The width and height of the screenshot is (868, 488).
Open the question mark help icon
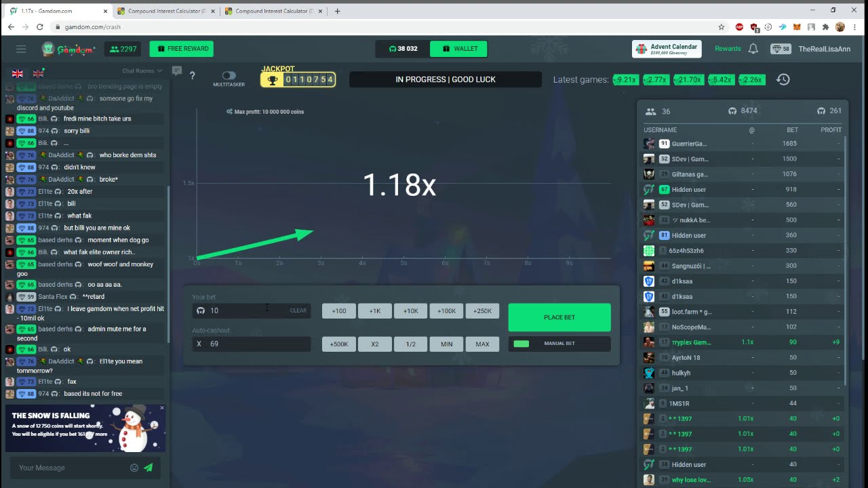pos(193,76)
